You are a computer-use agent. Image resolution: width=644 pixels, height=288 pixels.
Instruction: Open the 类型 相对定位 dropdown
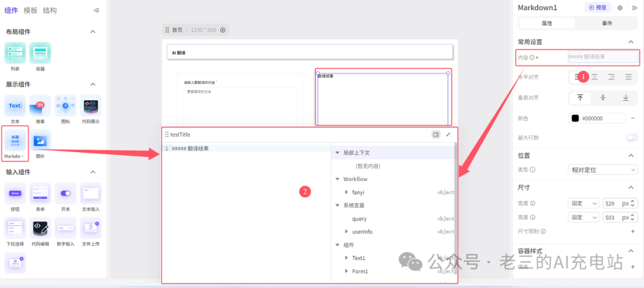click(602, 170)
